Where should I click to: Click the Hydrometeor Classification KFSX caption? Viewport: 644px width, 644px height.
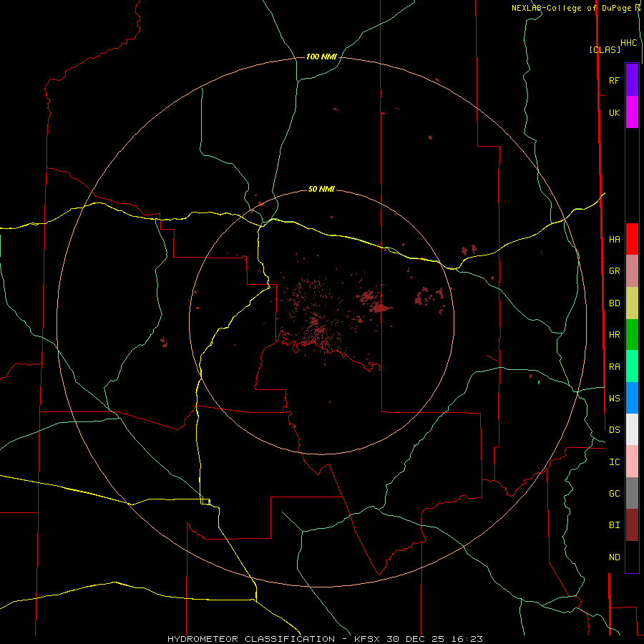click(325, 639)
